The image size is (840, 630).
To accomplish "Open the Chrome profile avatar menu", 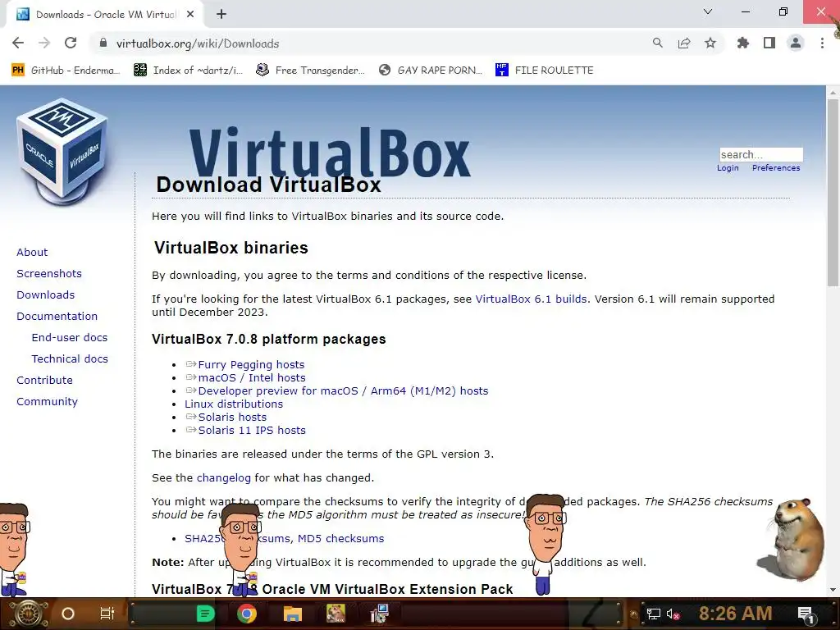I will click(796, 43).
